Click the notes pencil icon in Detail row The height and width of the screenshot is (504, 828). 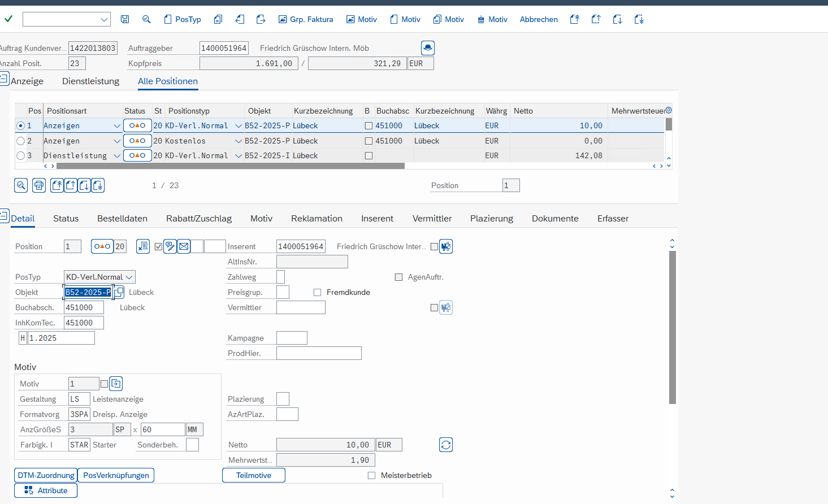coord(170,246)
